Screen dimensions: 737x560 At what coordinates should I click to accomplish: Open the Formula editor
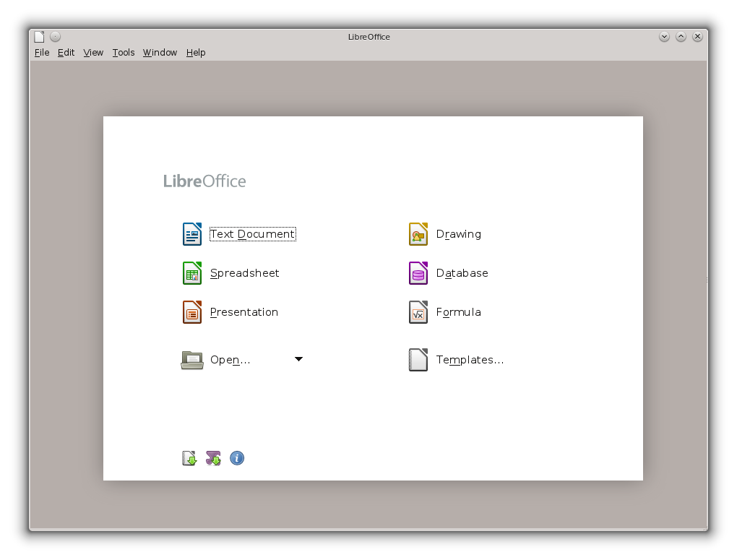[x=458, y=311]
